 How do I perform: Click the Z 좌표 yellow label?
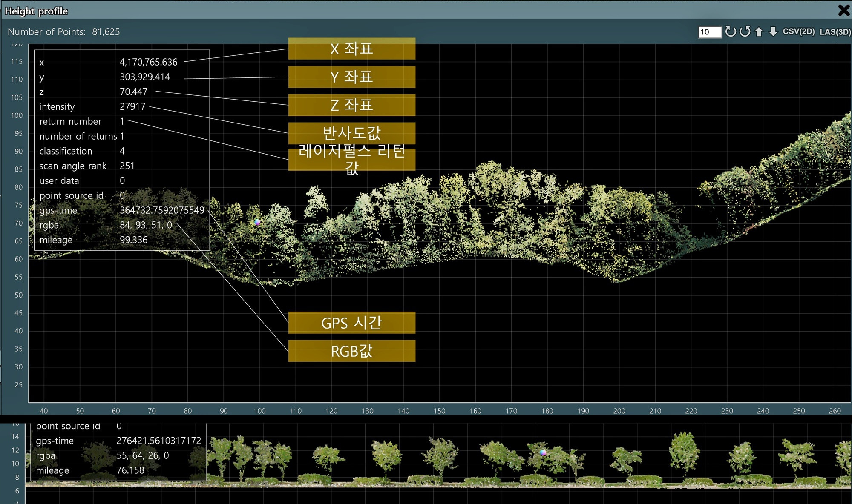click(351, 105)
